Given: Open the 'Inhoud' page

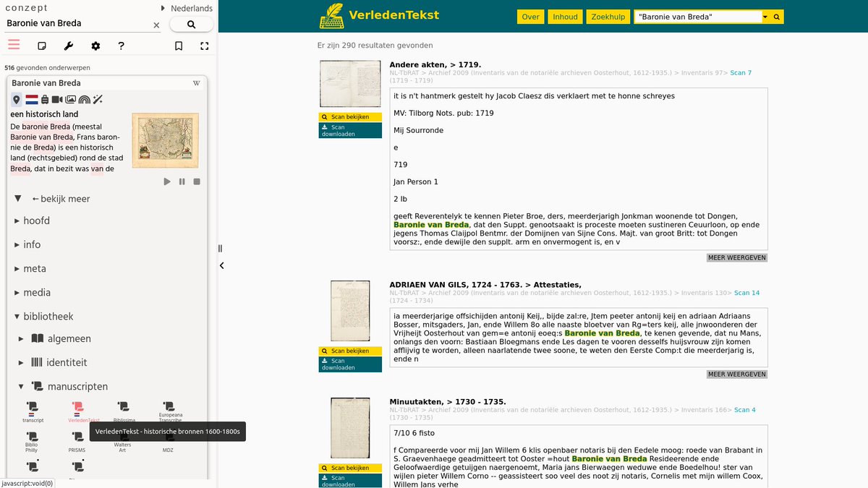Looking at the screenshot, I should (x=565, y=17).
